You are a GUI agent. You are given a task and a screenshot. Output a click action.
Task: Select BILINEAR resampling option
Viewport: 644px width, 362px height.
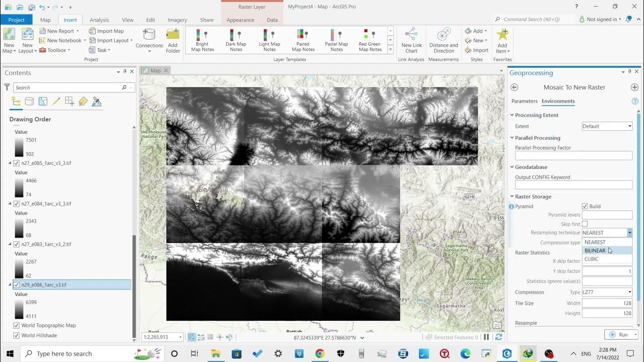coord(607,251)
